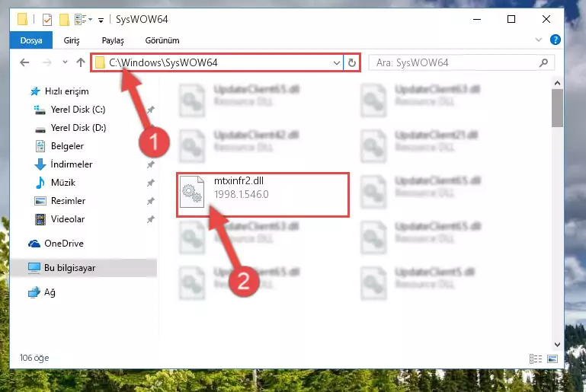Expand the ribbon with the chevron

tap(539, 40)
